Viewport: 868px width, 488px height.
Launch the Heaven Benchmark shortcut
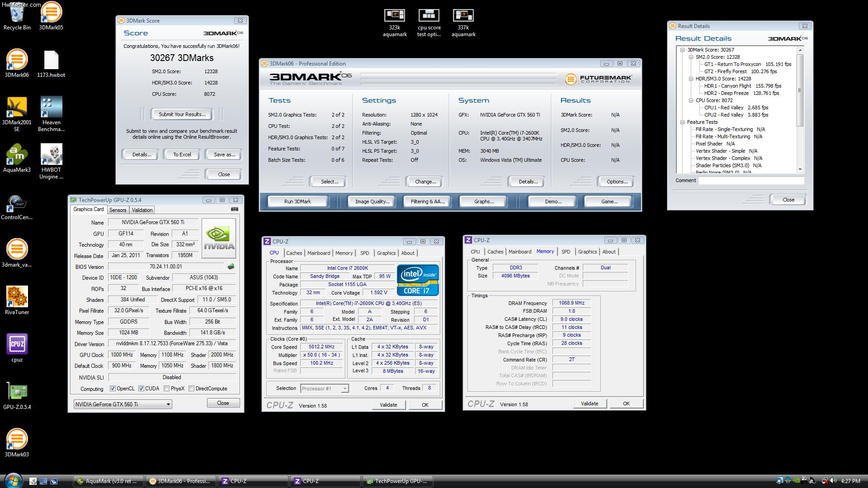(x=51, y=114)
